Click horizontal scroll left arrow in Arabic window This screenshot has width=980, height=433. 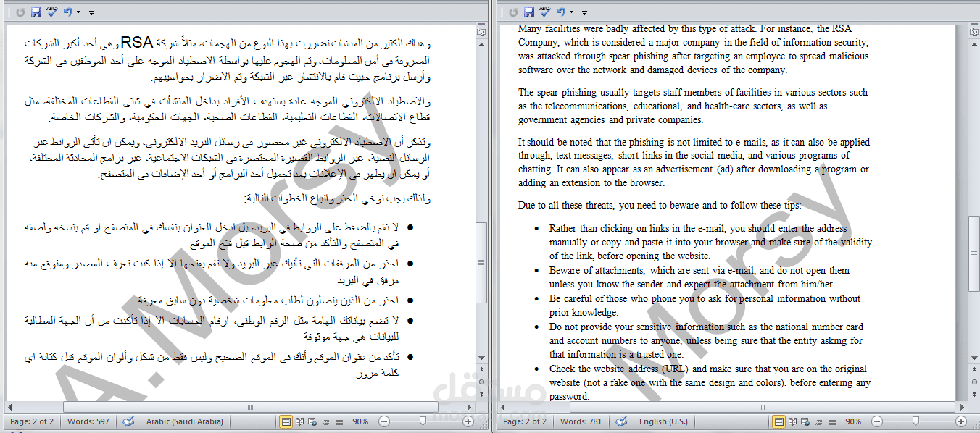click(x=11, y=408)
